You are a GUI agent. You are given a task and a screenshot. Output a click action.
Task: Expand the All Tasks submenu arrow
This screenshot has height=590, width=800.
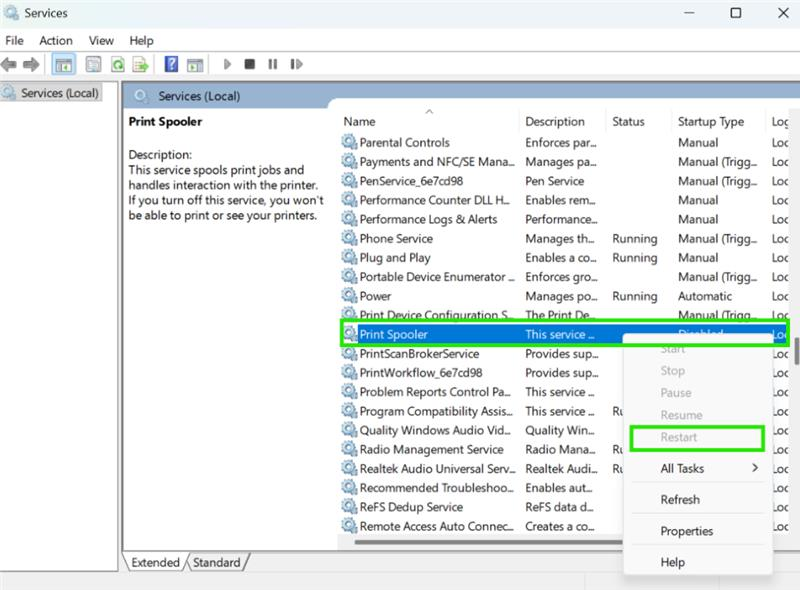[x=755, y=468]
